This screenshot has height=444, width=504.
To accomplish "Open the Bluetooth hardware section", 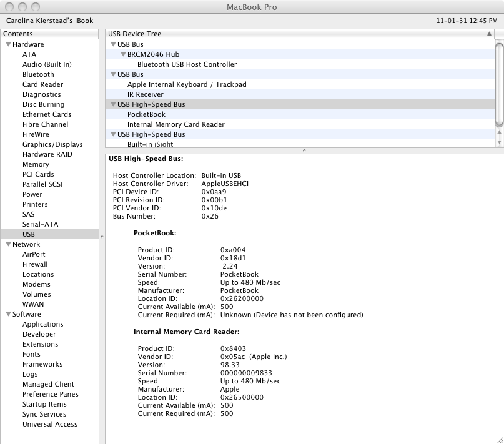I will pos(38,74).
